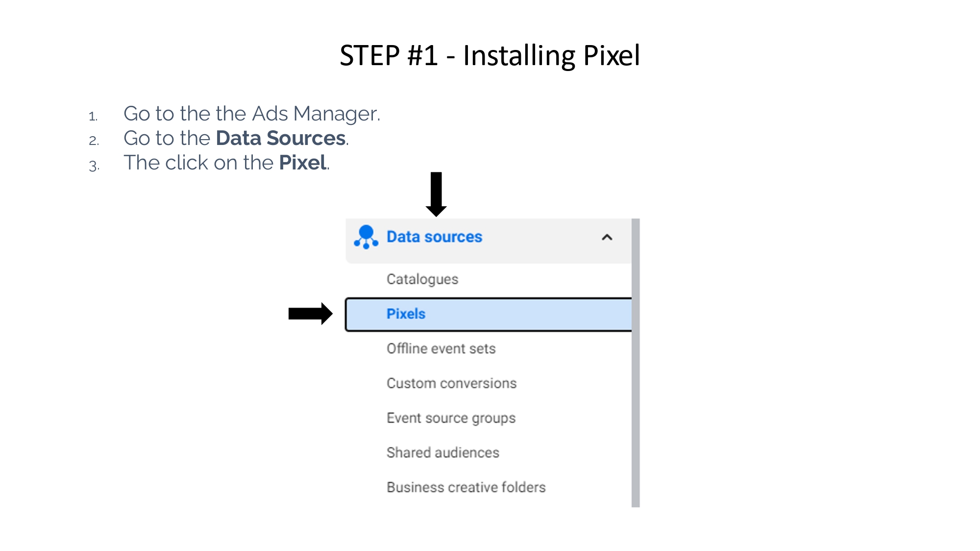Select Event source groups
This screenshot has height=551, width=980.
(451, 418)
